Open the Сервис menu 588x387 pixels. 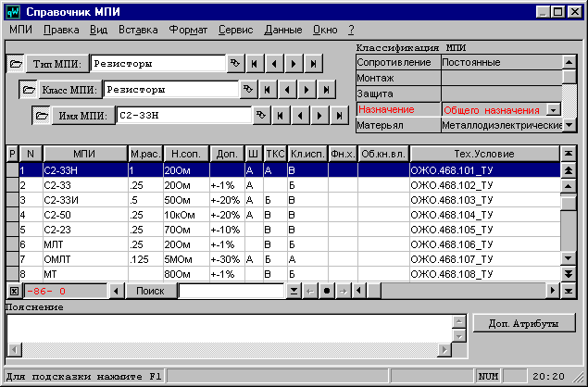236,30
